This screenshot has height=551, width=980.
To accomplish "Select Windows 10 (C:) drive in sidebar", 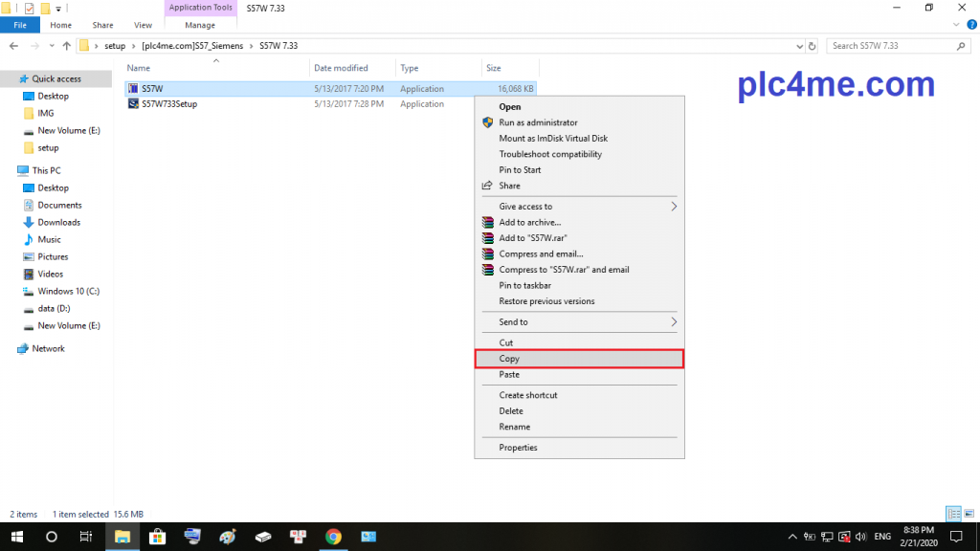I will [x=68, y=291].
